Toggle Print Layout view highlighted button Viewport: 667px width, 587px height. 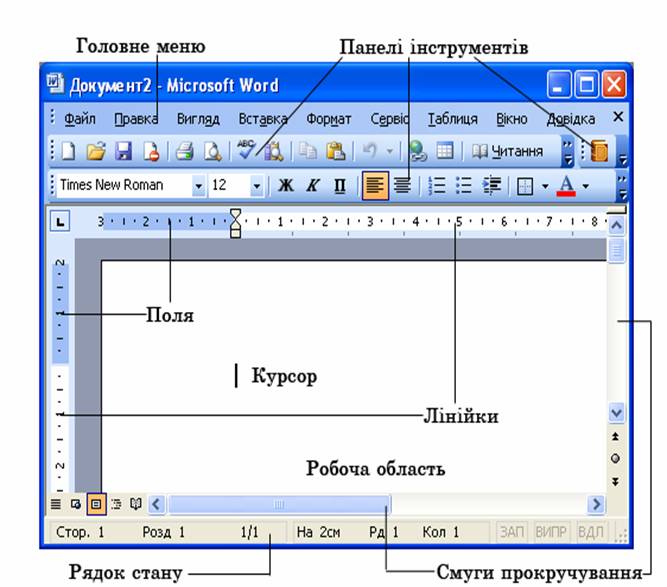pyautogui.click(x=96, y=504)
